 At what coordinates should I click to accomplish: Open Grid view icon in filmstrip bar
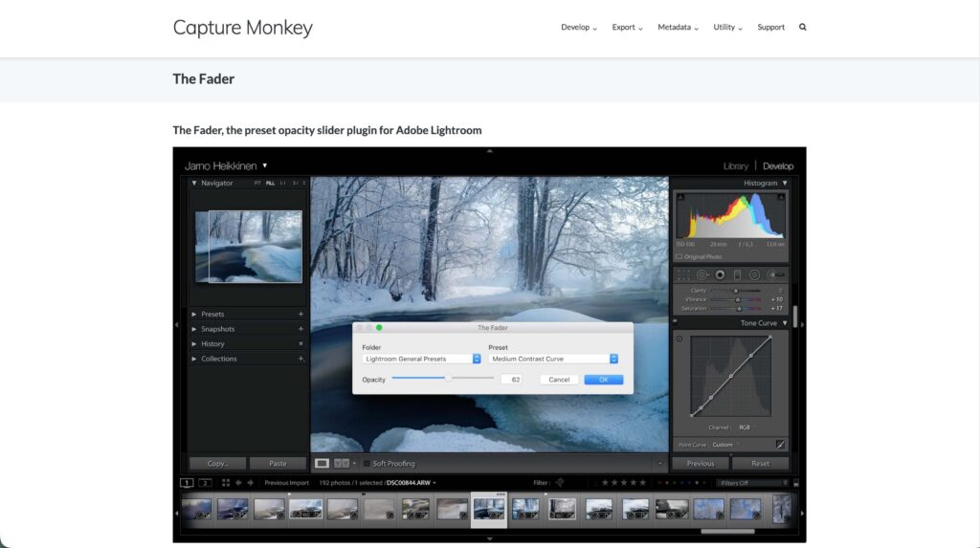(226, 483)
